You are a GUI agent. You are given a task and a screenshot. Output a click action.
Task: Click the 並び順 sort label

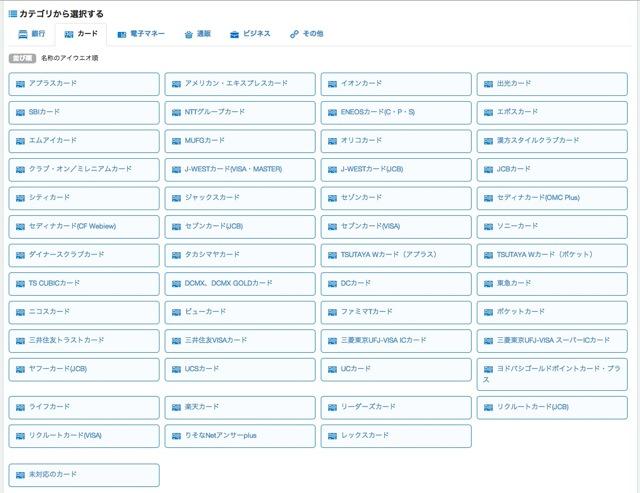pos(22,58)
